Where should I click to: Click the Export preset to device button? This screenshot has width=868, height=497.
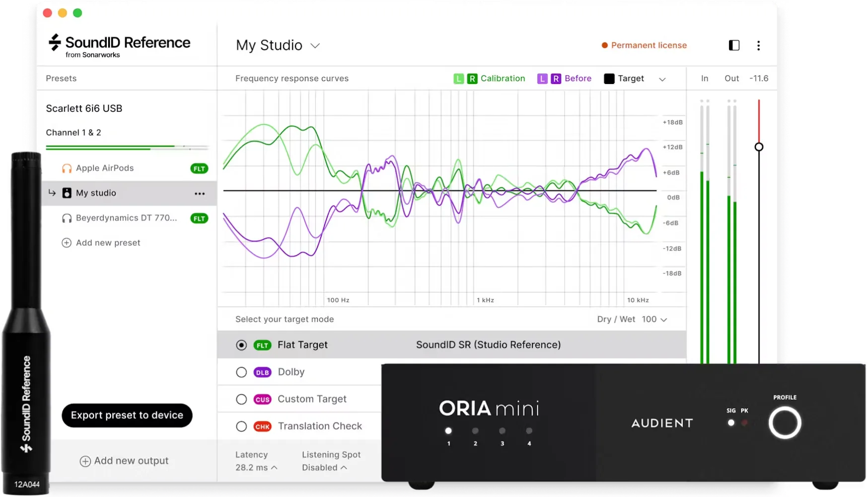point(127,415)
